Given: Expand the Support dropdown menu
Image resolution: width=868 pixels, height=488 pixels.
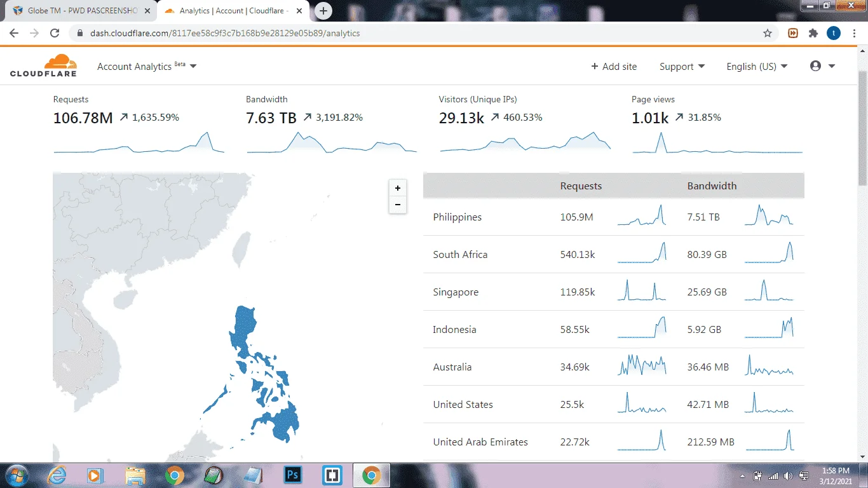Looking at the screenshot, I should coord(682,66).
